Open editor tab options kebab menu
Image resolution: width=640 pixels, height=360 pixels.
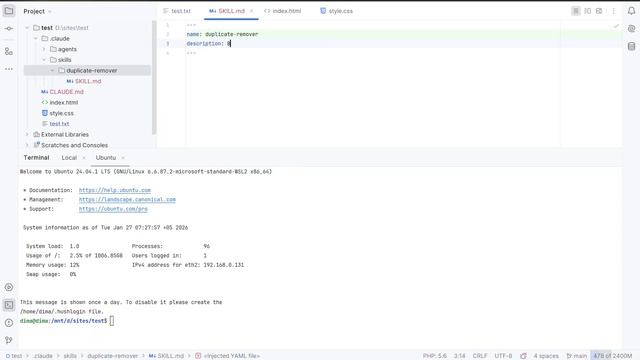point(613,11)
